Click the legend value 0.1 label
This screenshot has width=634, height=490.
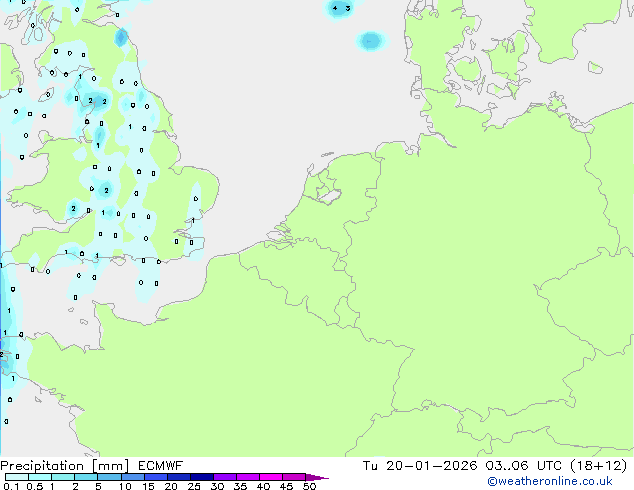8,487
